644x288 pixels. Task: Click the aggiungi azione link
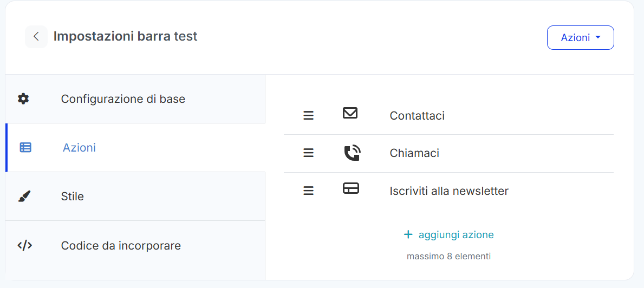pyautogui.click(x=449, y=234)
